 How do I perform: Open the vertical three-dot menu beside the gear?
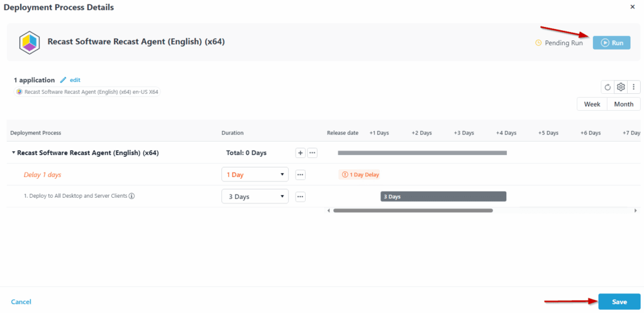pos(634,87)
